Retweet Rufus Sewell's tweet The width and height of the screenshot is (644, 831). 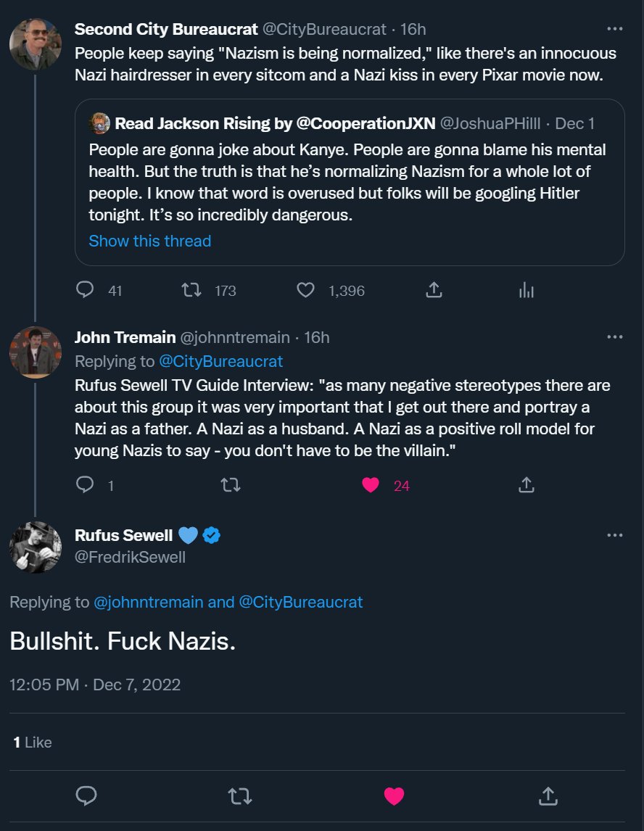coord(240,795)
